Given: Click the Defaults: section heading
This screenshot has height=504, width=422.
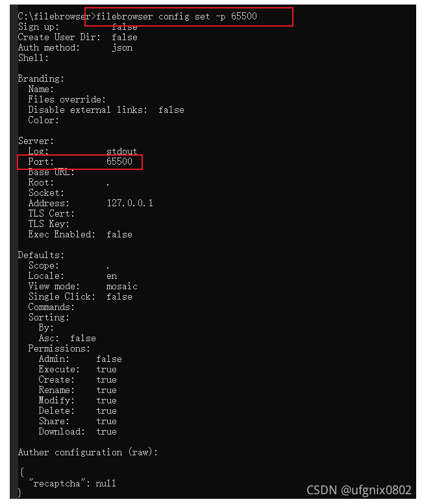Looking at the screenshot, I should [41, 255].
